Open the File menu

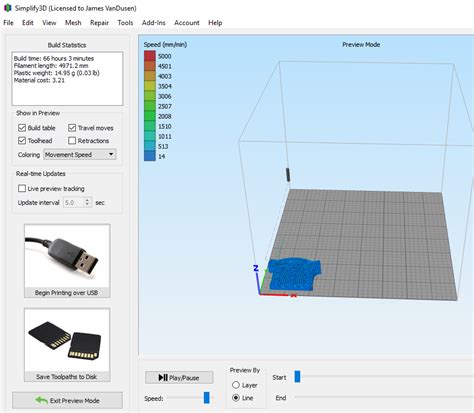[x=8, y=23]
